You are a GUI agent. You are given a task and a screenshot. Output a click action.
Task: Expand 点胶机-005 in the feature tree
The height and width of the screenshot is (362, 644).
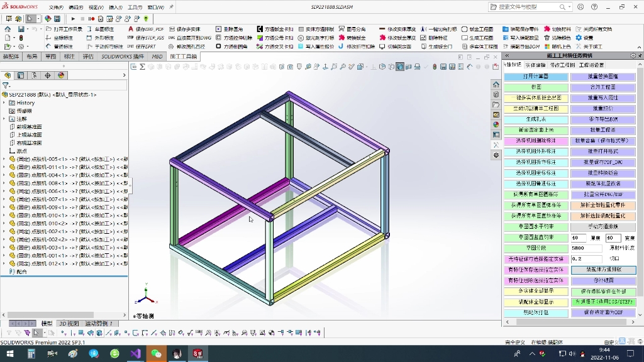(4, 159)
